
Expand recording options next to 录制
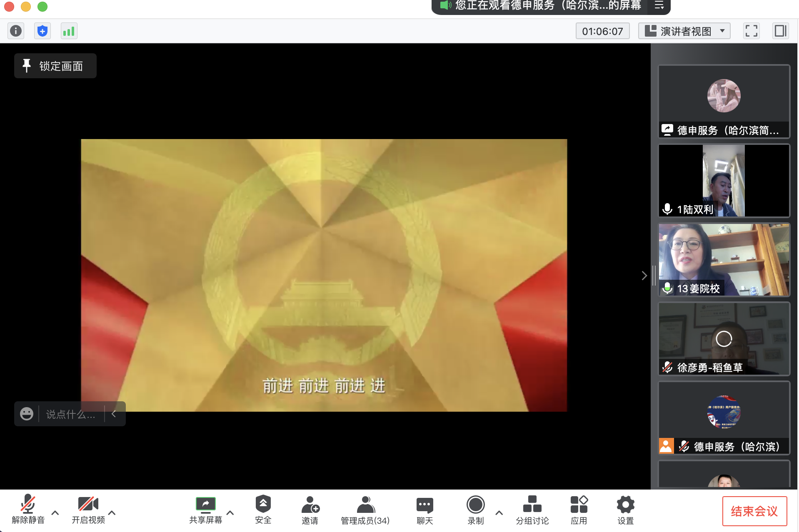(x=499, y=513)
